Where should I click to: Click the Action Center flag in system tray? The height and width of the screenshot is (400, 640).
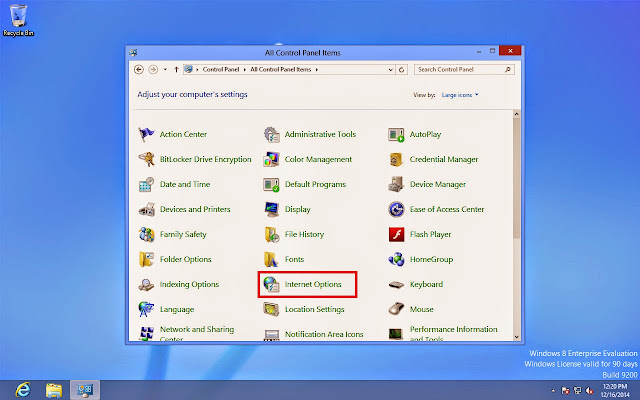point(565,391)
